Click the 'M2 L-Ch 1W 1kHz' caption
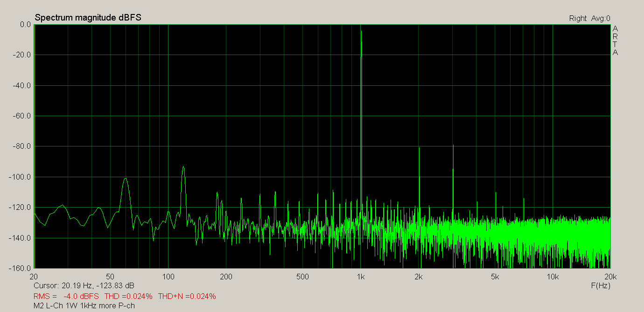Viewport: 644px width, 312px height. (x=84, y=306)
